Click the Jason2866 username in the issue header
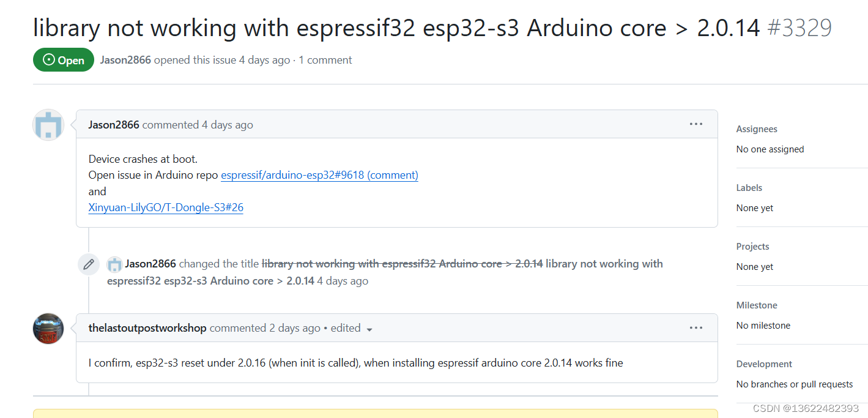868x418 pixels. click(x=125, y=60)
